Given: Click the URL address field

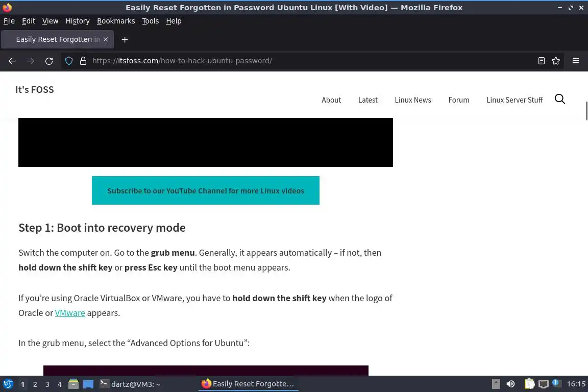Looking at the screenshot, I should point(311,61).
